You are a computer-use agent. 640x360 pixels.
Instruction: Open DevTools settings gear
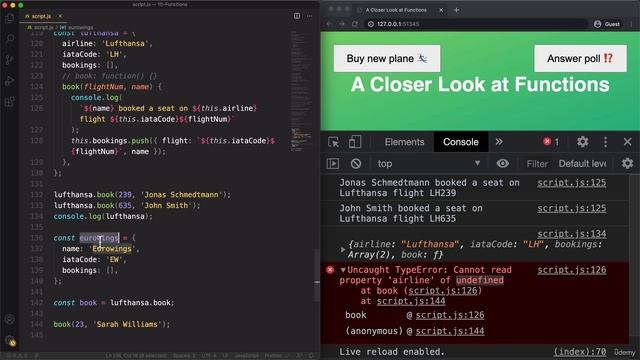pyautogui.click(x=582, y=142)
